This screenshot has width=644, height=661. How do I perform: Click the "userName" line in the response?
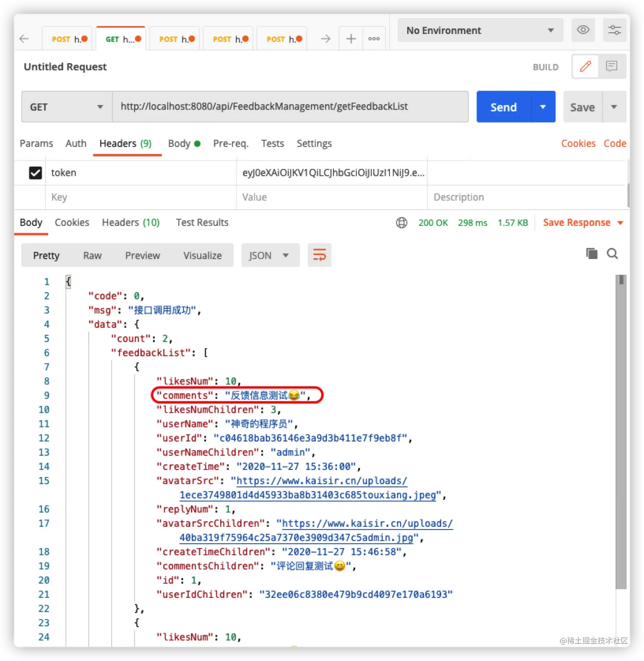tap(227, 424)
